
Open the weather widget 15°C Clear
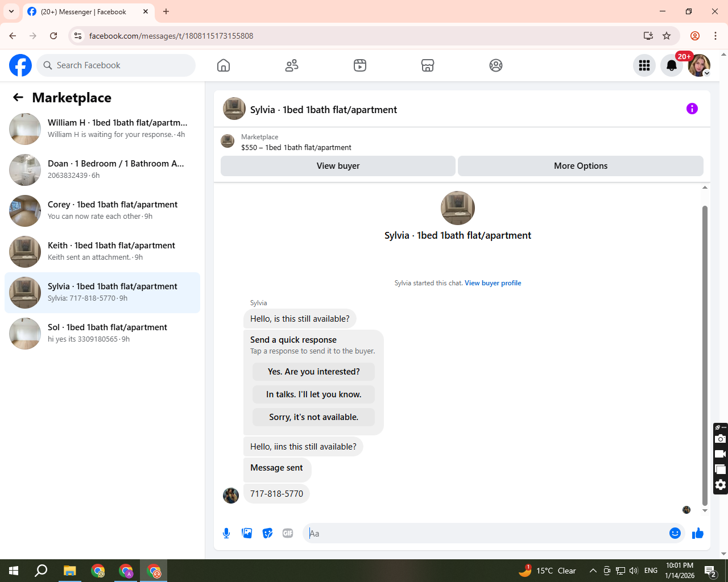click(x=547, y=571)
